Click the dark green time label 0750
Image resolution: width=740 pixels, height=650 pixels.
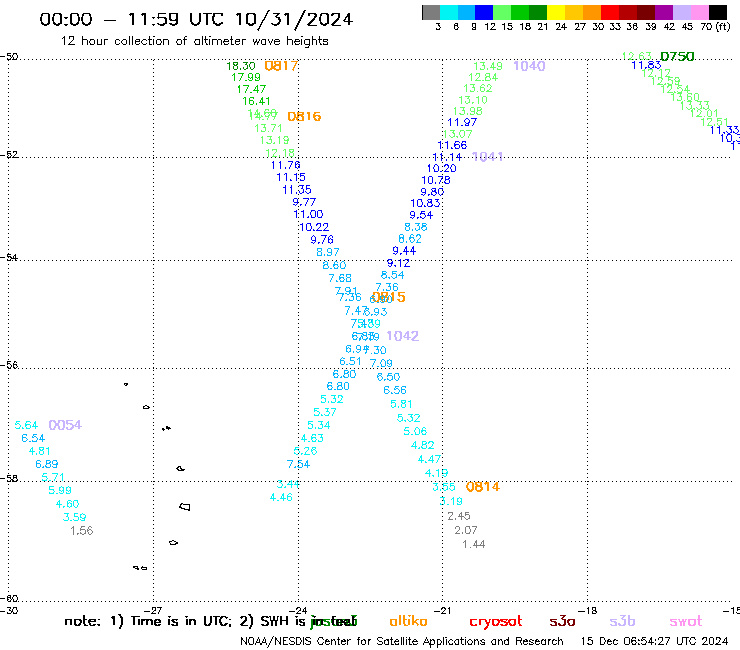(677, 57)
